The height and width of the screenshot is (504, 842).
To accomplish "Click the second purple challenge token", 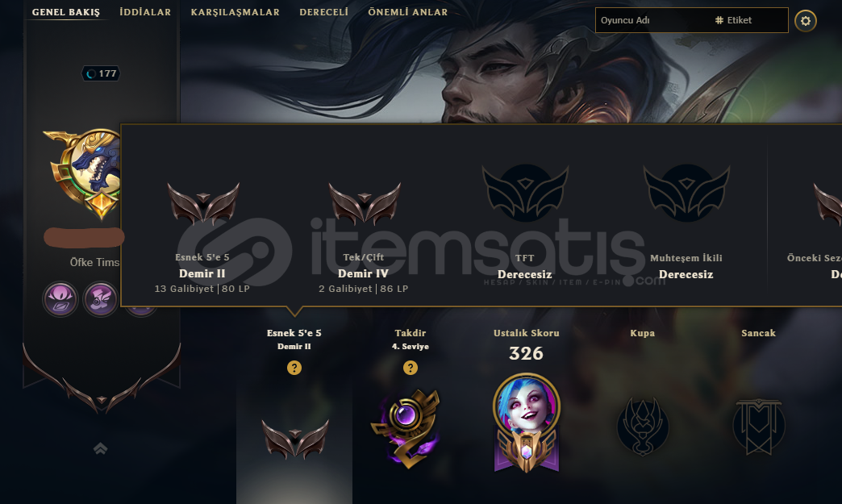I will [x=101, y=299].
